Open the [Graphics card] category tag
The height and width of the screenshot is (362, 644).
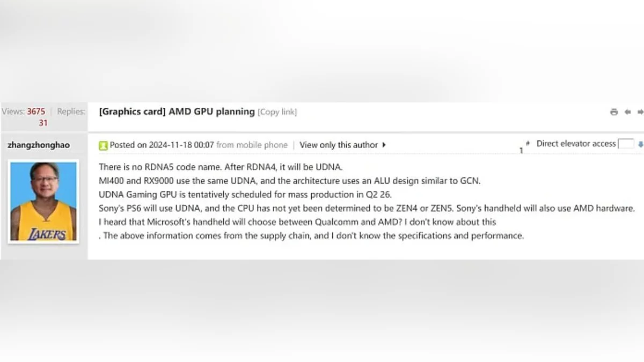point(132,112)
